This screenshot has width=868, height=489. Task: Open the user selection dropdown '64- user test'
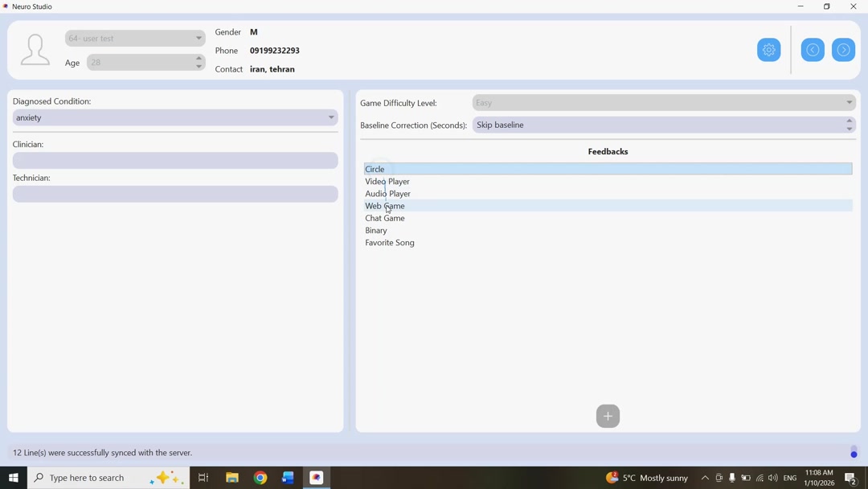(135, 39)
